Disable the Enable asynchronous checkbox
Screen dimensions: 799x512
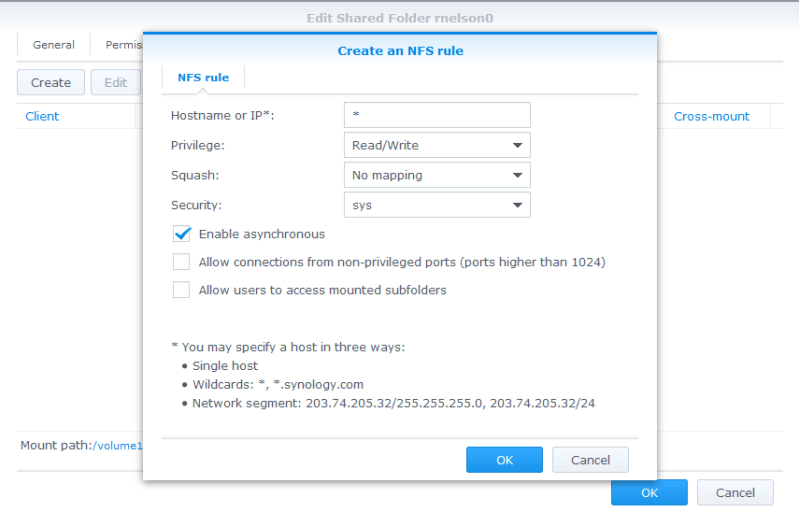[x=181, y=234]
